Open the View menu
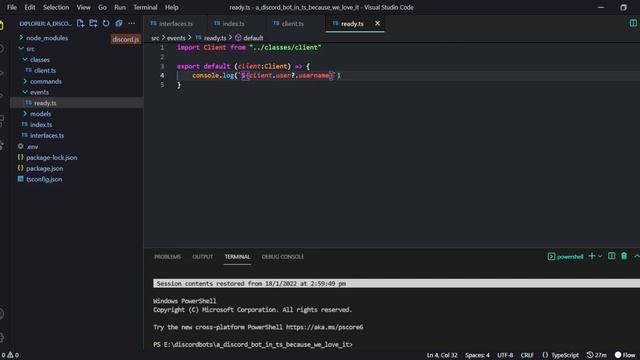640x360 pixels. [83, 7]
